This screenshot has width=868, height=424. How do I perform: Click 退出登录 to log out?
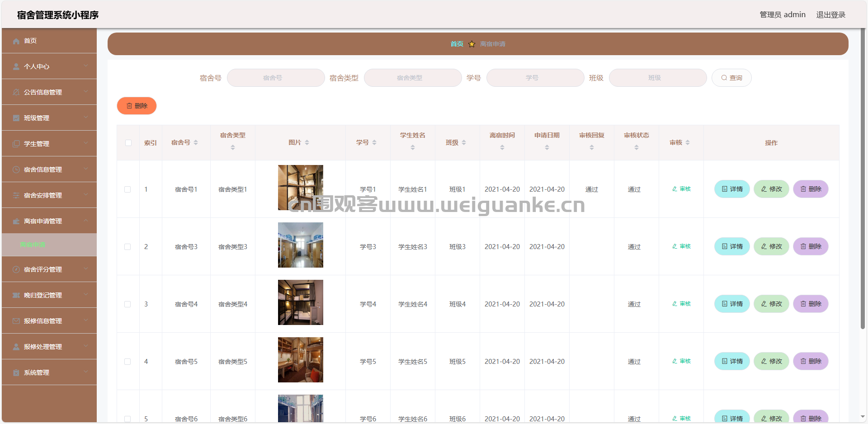point(830,15)
